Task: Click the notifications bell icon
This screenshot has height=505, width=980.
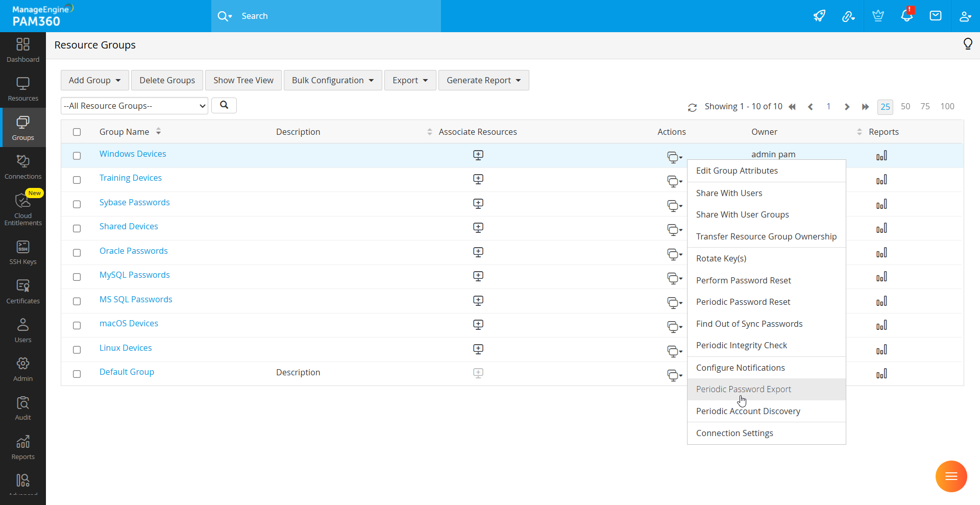Action: [x=906, y=15]
